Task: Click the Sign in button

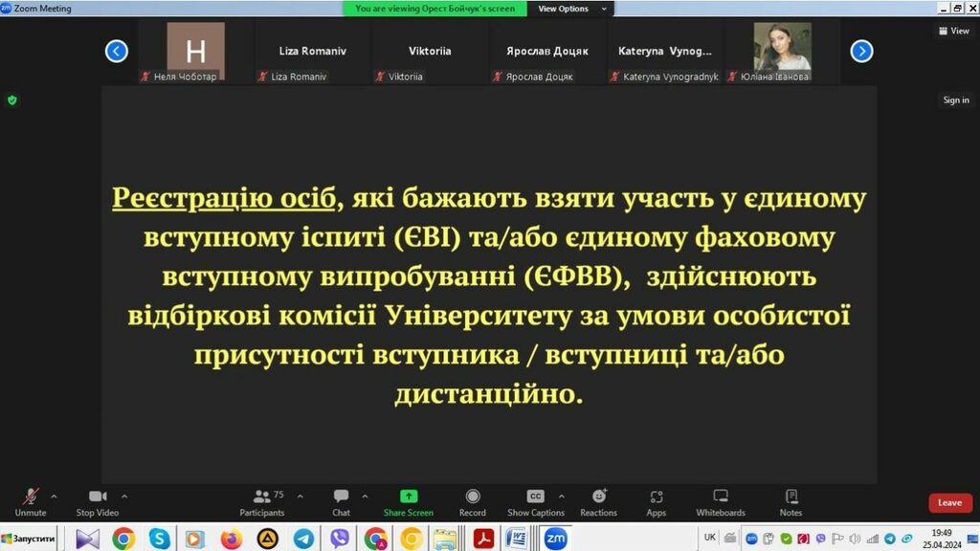Action: [955, 100]
